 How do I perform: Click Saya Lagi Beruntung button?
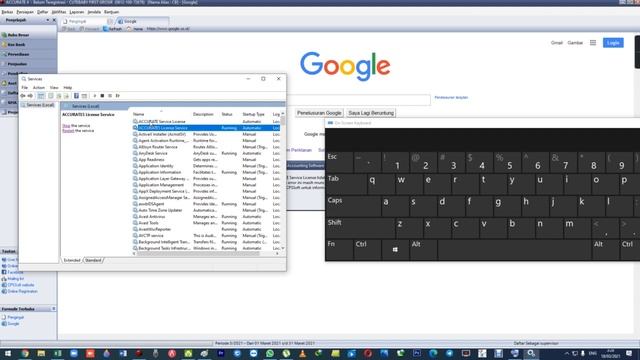click(371, 113)
